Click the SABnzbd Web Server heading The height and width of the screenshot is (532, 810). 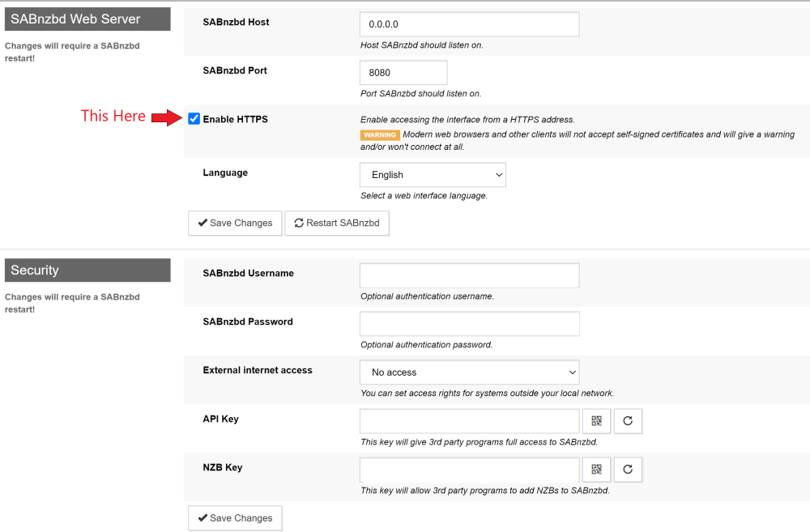pyautogui.click(x=87, y=19)
